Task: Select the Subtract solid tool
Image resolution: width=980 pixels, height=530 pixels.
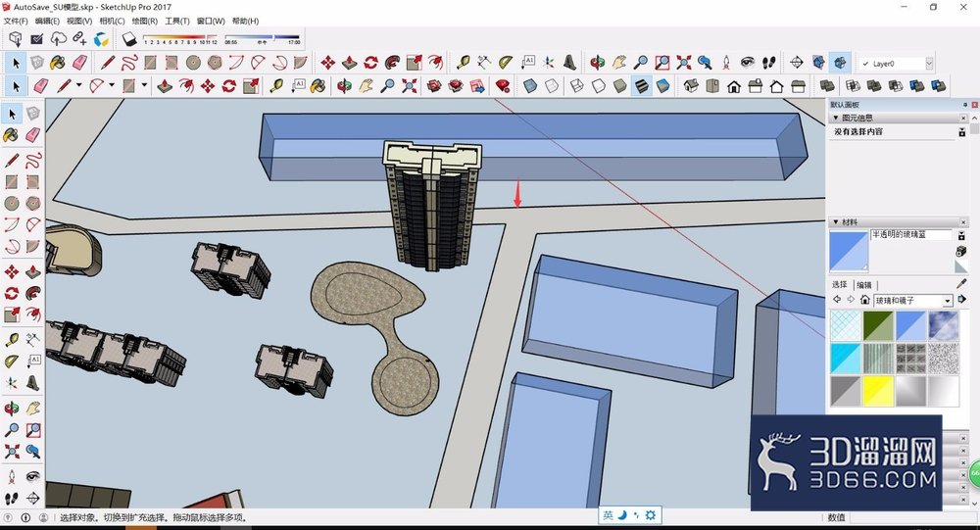Action: [x=895, y=85]
